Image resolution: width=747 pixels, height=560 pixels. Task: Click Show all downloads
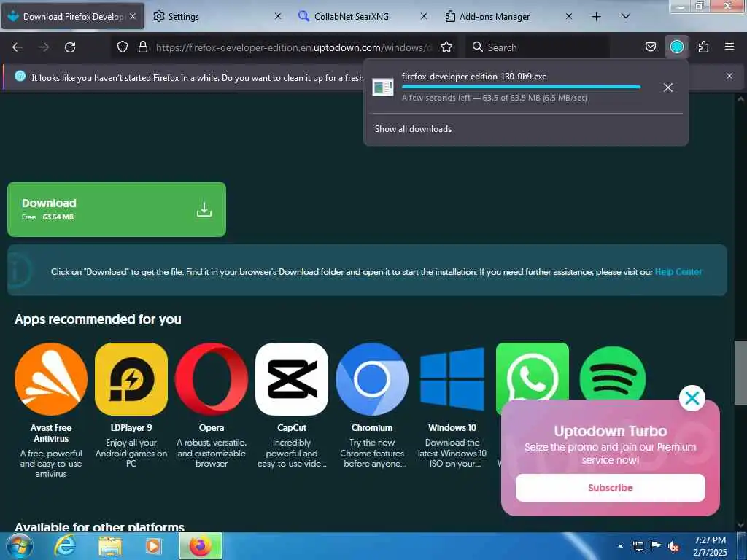tap(413, 129)
